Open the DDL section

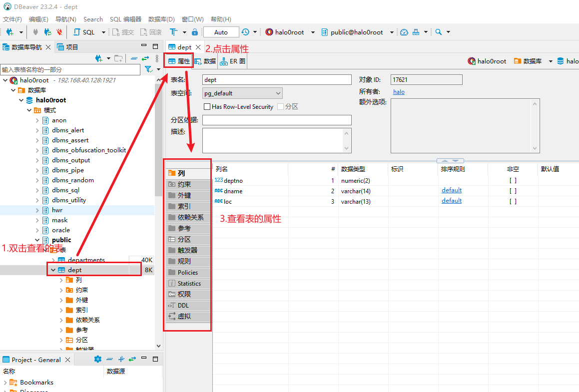pyautogui.click(x=188, y=305)
